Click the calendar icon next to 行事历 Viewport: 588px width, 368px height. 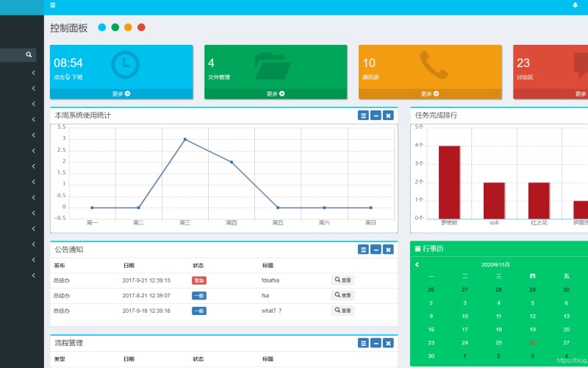click(417, 249)
